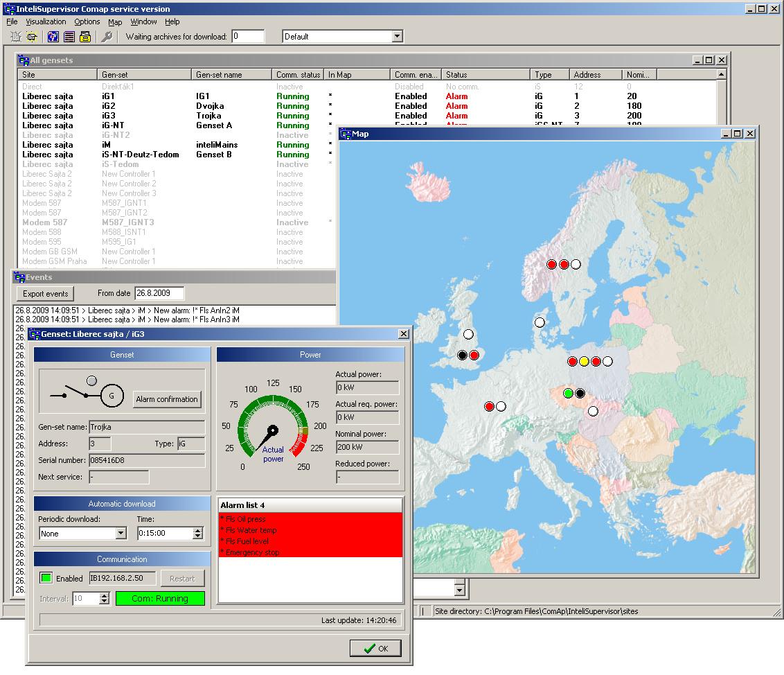Viewport: 784px width, 675px height.
Task: Click the red marker in France
Action: click(490, 407)
